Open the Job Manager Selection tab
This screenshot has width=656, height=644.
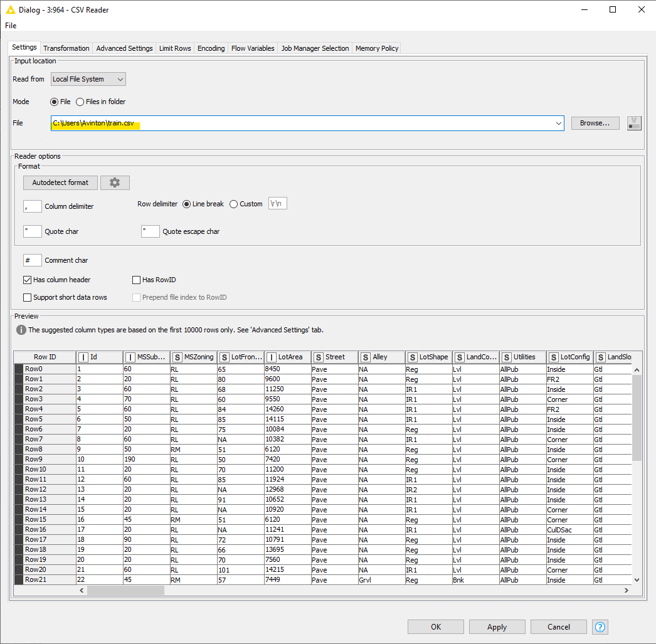click(315, 48)
